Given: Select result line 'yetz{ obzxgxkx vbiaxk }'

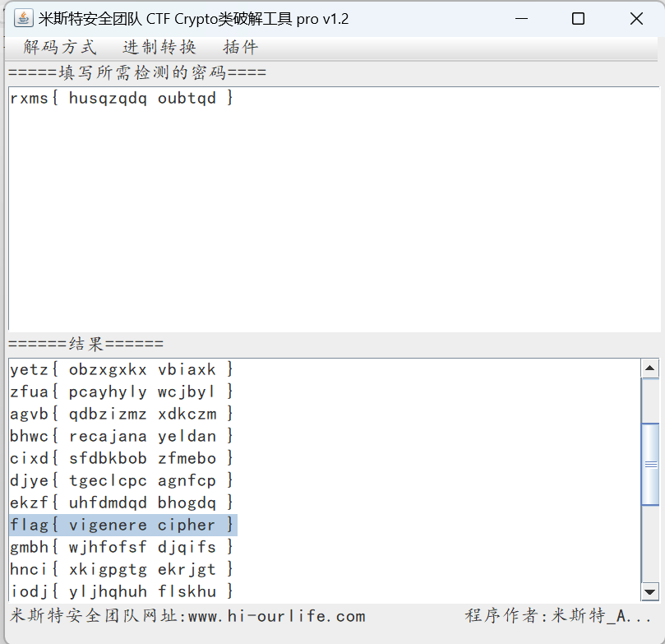Looking at the screenshot, I should (122, 369).
